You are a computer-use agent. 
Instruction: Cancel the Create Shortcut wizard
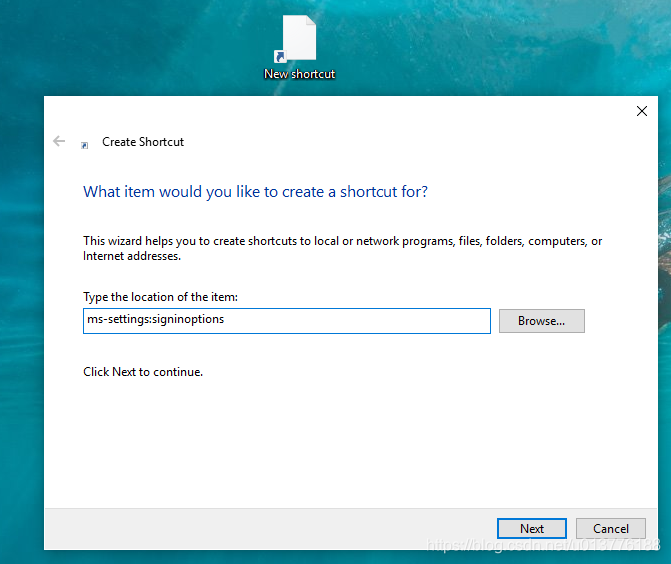611,528
